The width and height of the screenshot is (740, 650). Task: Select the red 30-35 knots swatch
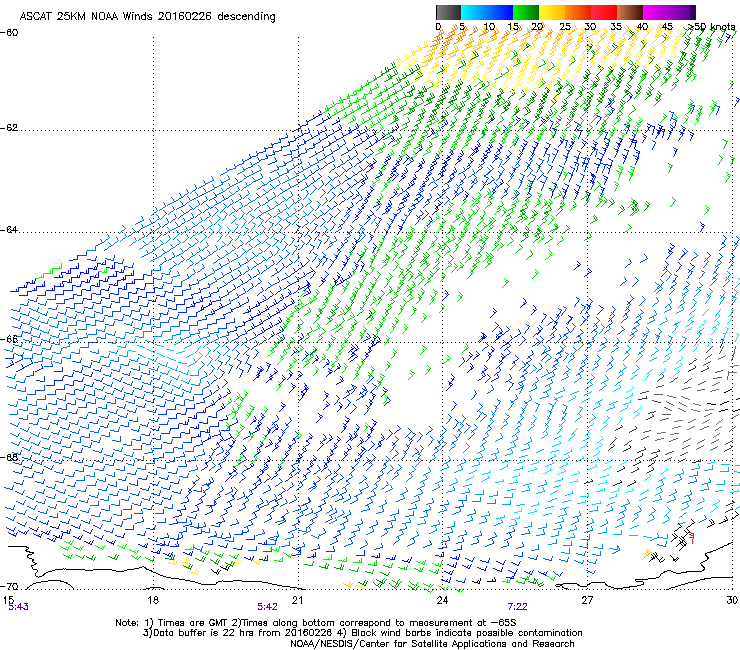click(x=604, y=12)
